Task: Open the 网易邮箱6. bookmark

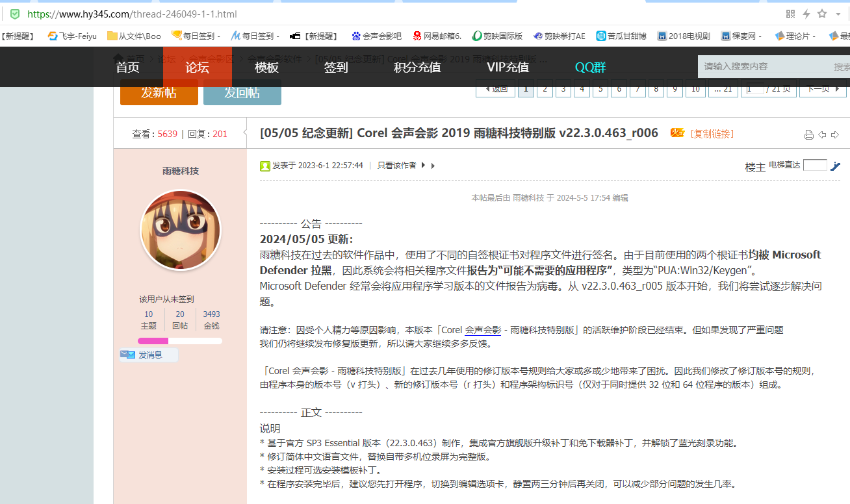Action: click(x=437, y=36)
